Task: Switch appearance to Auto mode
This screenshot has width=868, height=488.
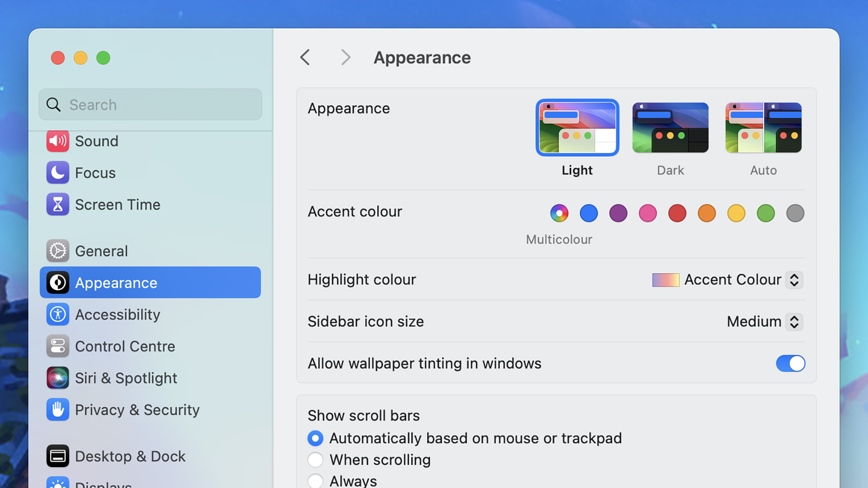Action: tap(763, 128)
